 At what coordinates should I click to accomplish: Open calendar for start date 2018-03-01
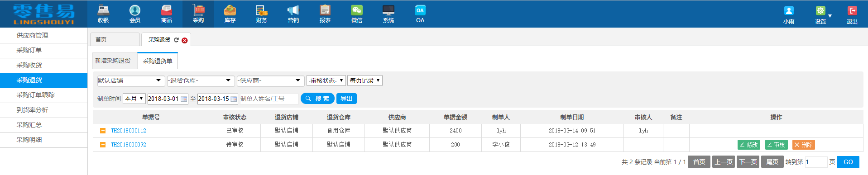pos(184,99)
